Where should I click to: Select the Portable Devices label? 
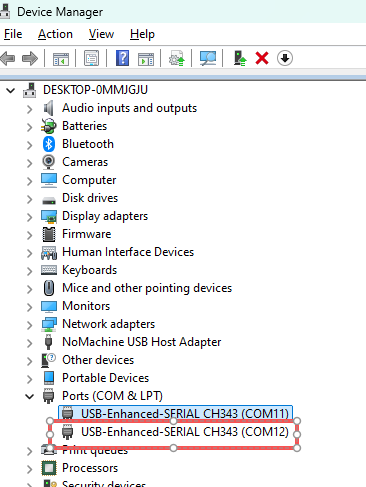point(106,378)
